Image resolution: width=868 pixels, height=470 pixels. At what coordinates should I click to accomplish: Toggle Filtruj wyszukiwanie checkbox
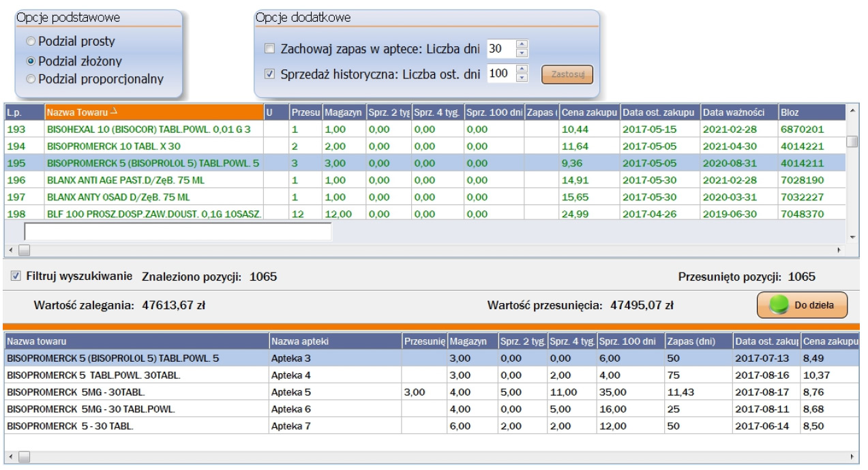point(16,277)
